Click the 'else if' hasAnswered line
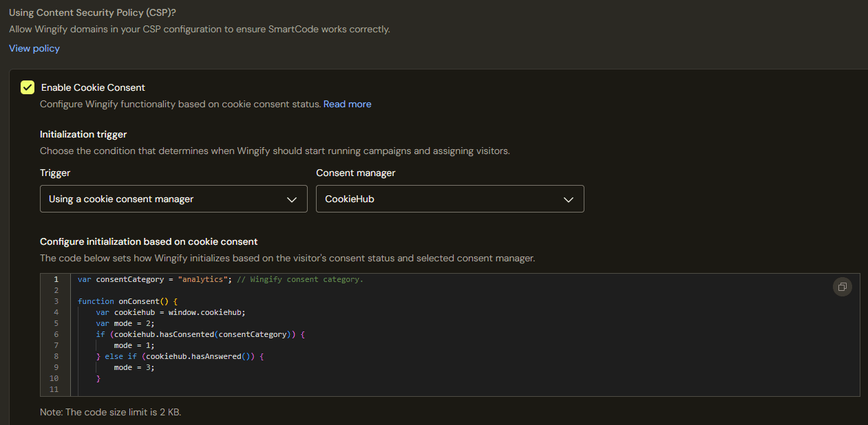Viewport: 868px width, 425px height. click(180, 356)
